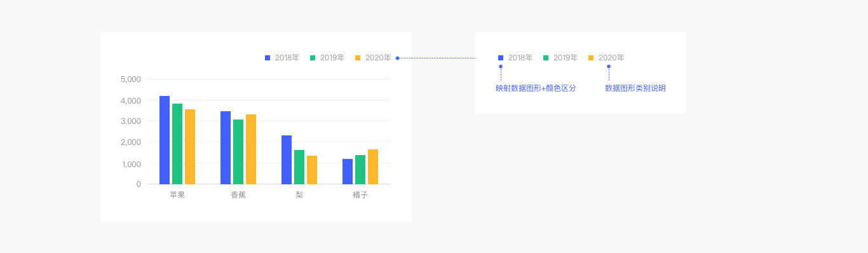Click the orange 2020年 swatch in the chart legend
This screenshot has width=868, height=253.
coord(358,58)
